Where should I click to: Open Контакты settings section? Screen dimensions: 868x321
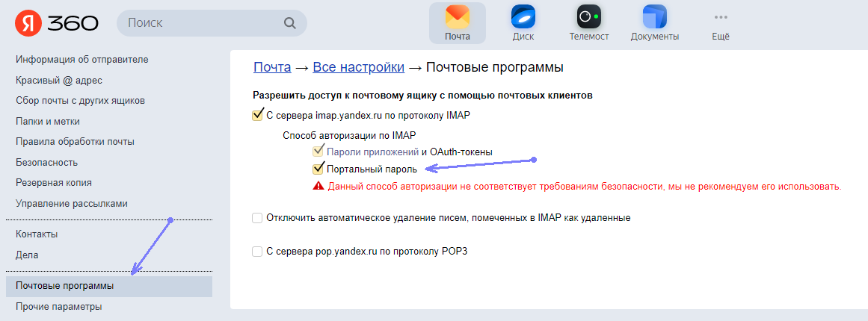pos(37,234)
